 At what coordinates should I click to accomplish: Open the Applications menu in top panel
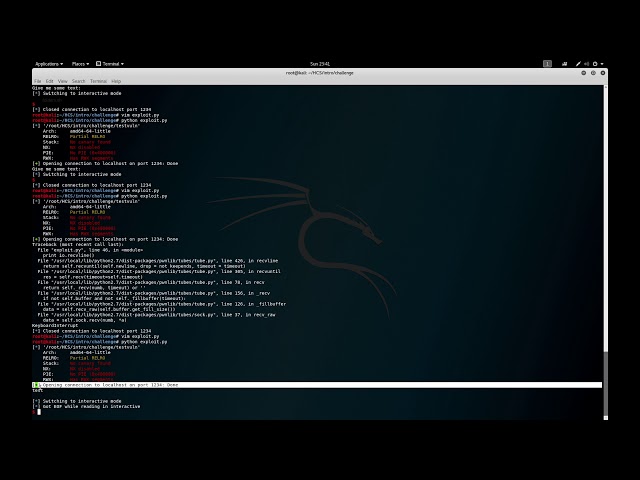click(49, 64)
